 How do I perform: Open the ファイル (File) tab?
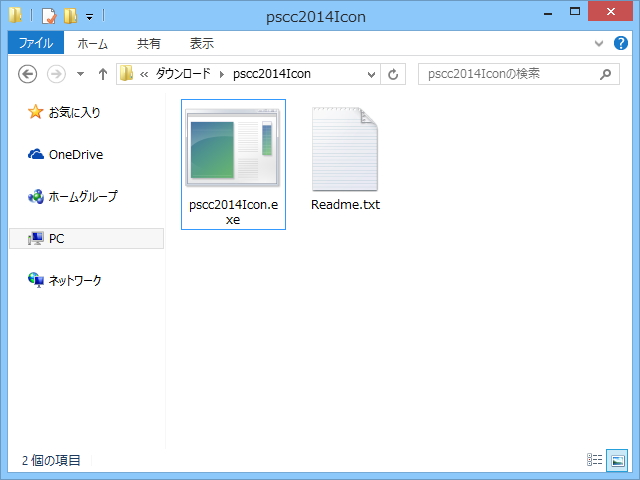36,42
